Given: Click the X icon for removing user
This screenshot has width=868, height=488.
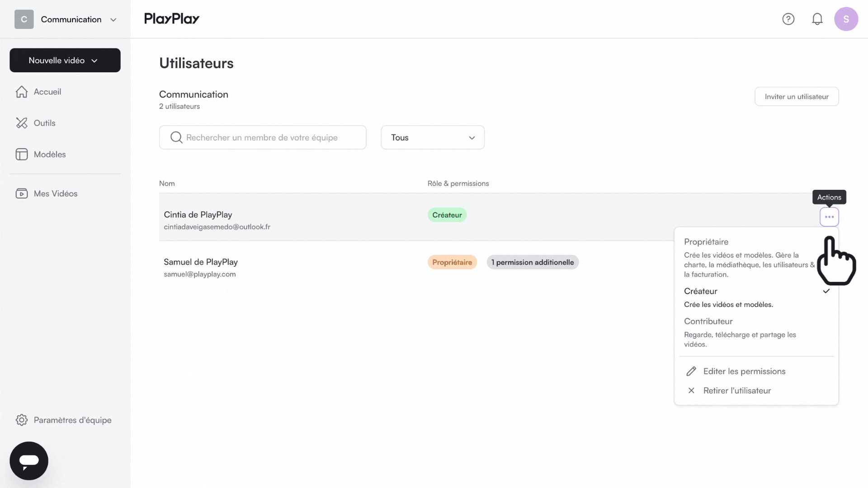Looking at the screenshot, I should point(691,391).
